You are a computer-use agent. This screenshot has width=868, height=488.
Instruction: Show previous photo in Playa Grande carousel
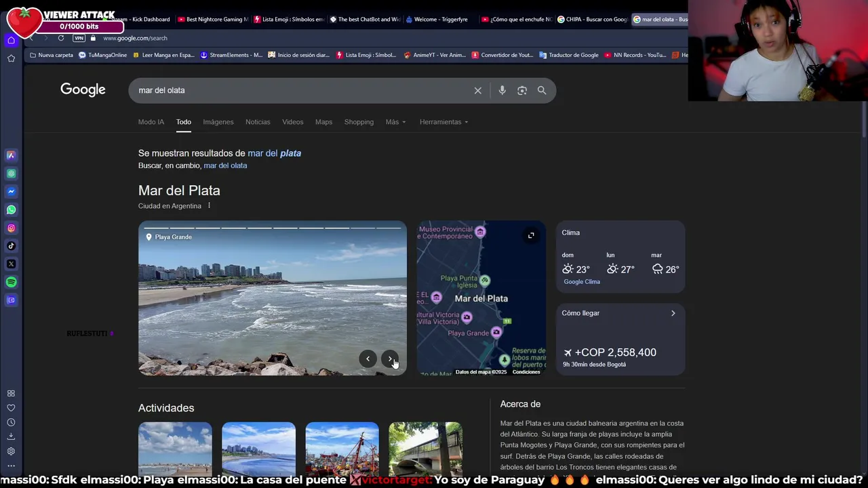(368, 359)
